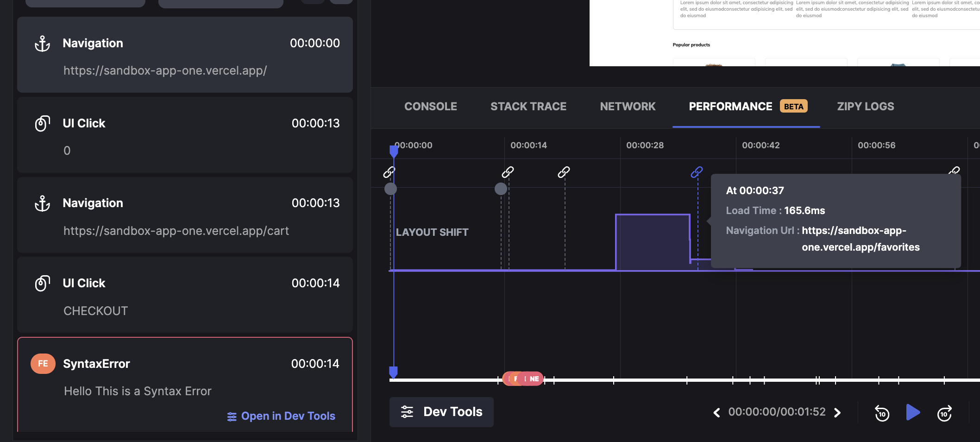Viewport: 980px width, 442px height.
Task: Click the play button in playback controls
Action: click(912, 412)
